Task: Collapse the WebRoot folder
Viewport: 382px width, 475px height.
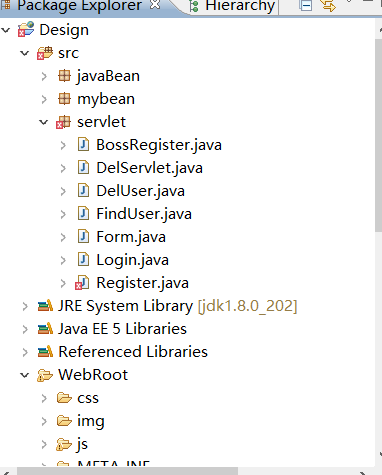Action: tap(25, 375)
